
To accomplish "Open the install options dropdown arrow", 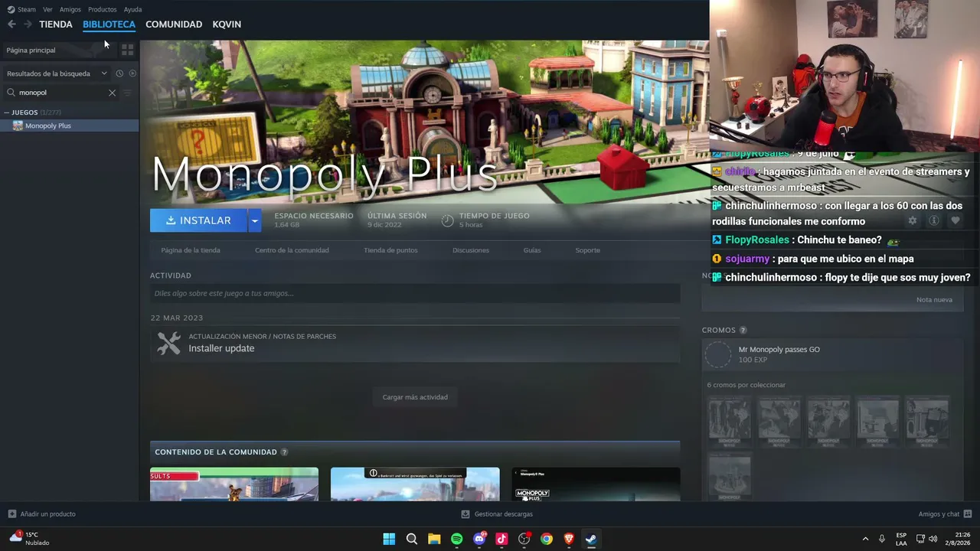I will coord(254,220).
